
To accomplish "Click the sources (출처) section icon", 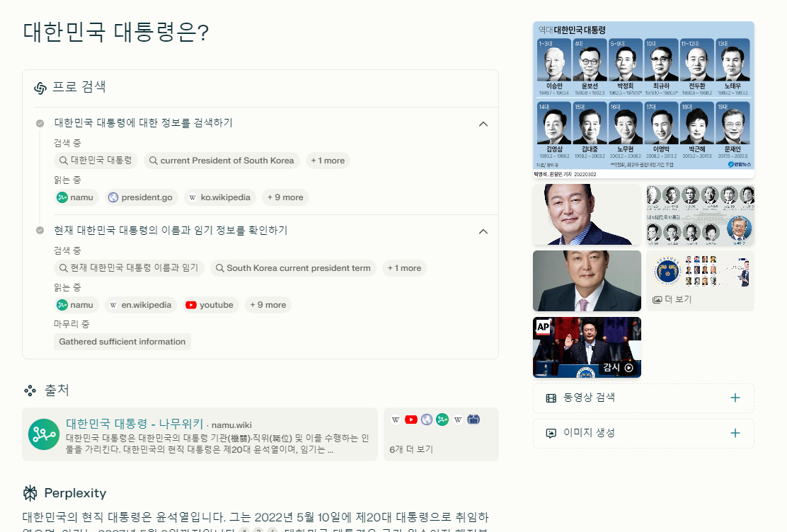I will click(30, 391).
